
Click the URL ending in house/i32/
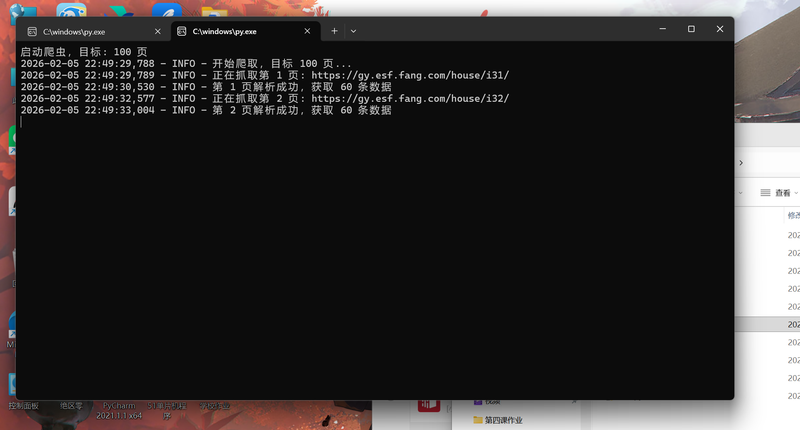410,99
